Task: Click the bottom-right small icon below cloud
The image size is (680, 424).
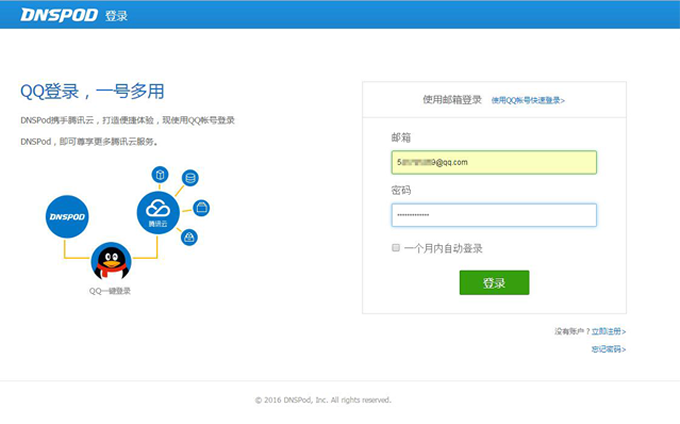Action: pyautogui.click(x=189, y=237)
